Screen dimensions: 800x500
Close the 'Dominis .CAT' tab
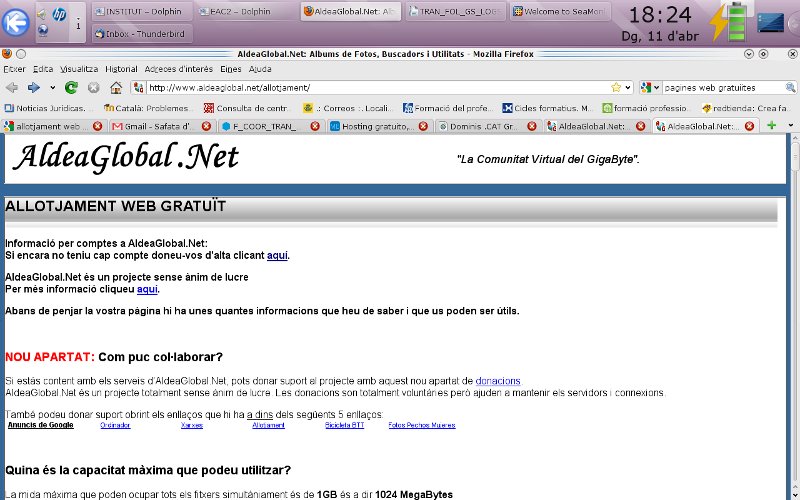pos(532,126)
